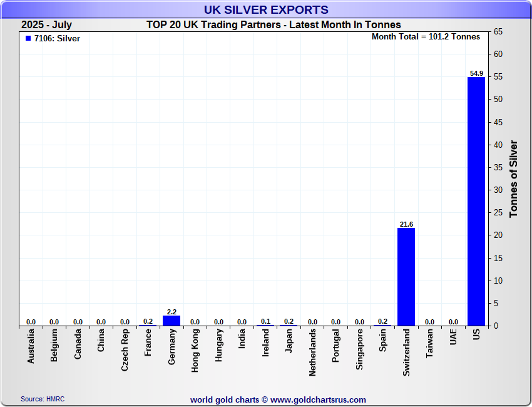Screen dimensions: 532x407
Task: Click the 0.2 value above Spain
Action: point(382,321)
